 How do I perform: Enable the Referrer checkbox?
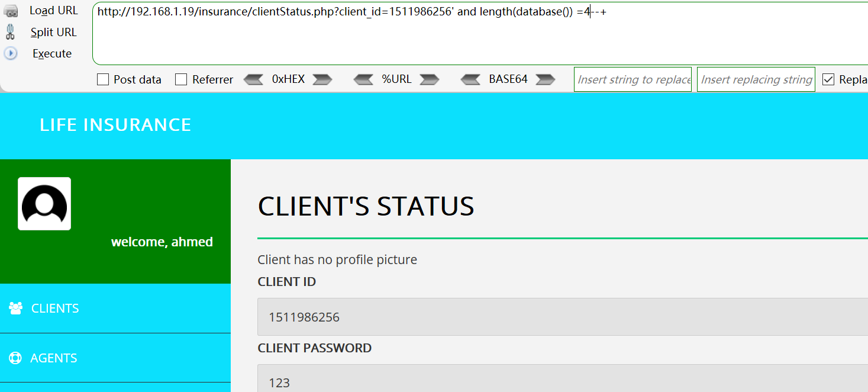click(181, 79)
